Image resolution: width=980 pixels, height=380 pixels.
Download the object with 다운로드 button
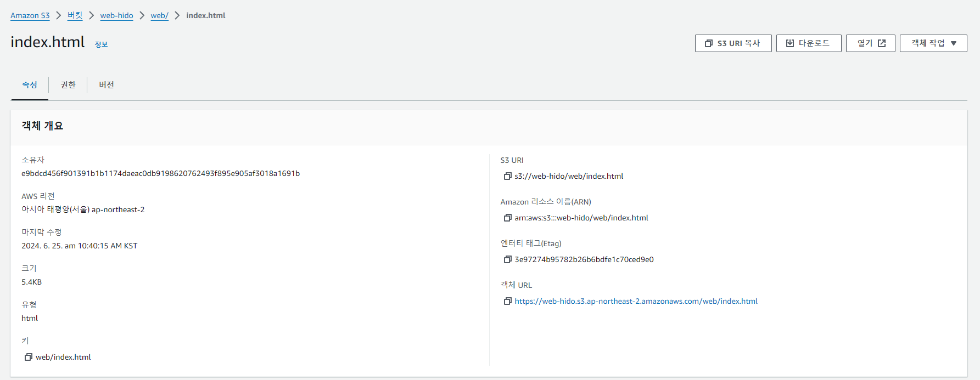(808, 43)
